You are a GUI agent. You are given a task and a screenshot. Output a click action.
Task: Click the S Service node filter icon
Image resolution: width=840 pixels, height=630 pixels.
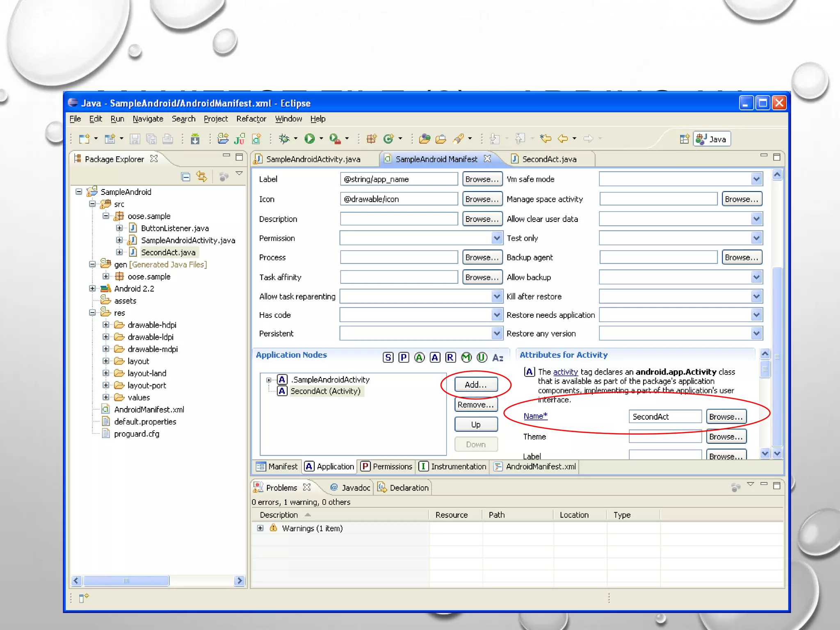[388, 357]
